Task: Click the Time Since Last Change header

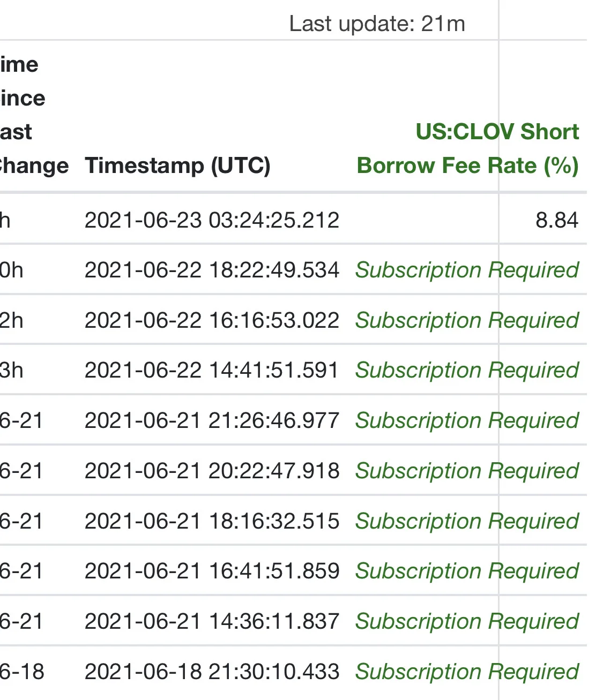Action: coord(34,115)
